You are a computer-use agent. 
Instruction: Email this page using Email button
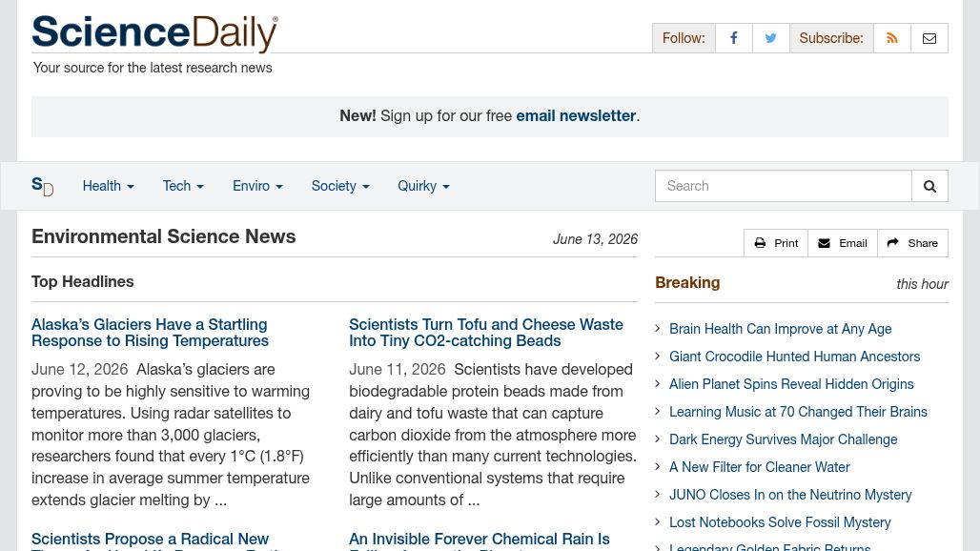tap(843, 243)
